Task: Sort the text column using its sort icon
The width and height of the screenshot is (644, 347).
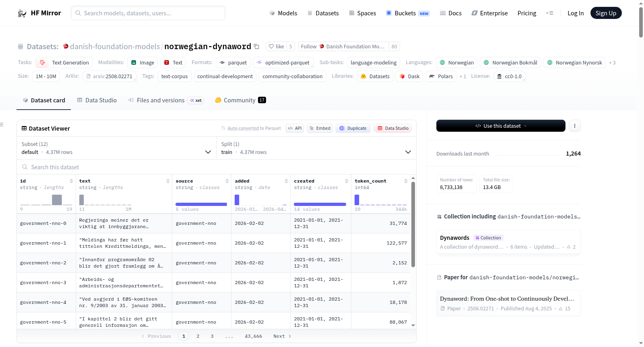Action: point(168,181)
